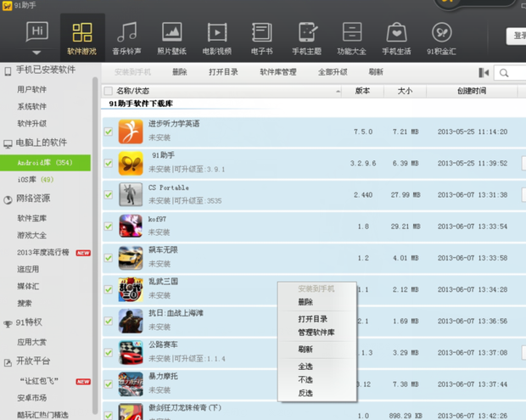
Task: Sort by the 版本 column header
Action: 362,91
